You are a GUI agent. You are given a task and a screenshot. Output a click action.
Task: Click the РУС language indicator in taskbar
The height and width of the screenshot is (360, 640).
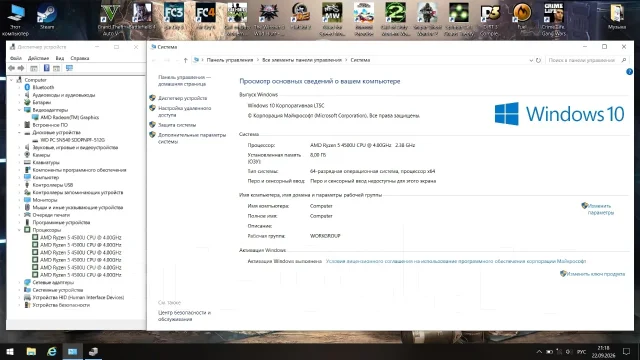pos(582,352)
